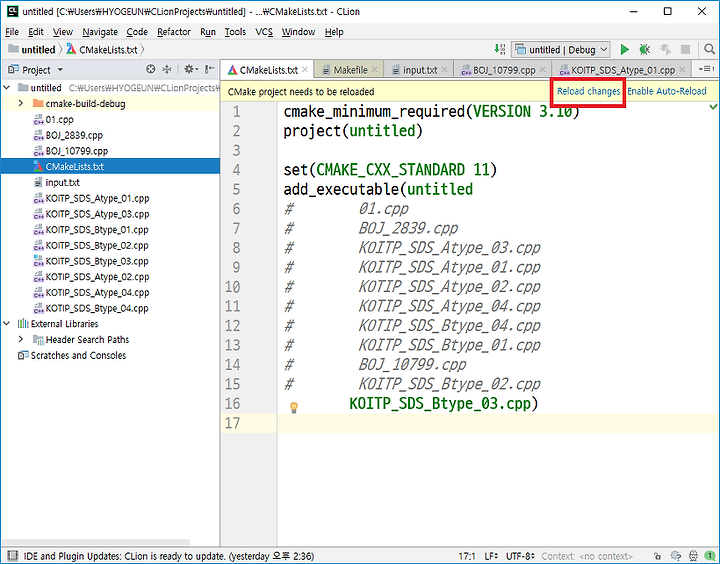The width and height of the screenshot is (720, 564).
Task: Hide the Project tool window panel
Action: [x=209, y=69]
